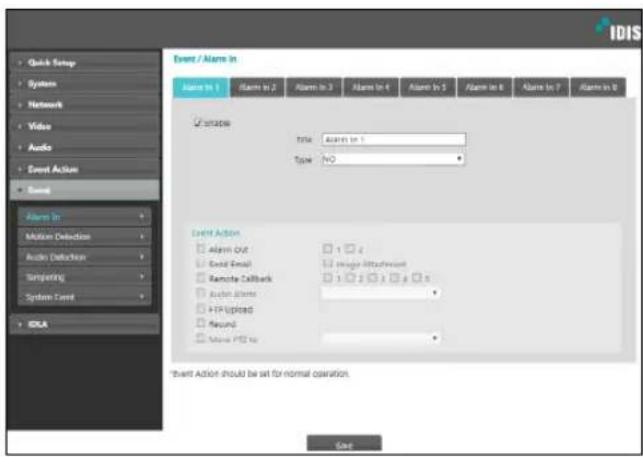Click the Save button
Screen dimensions: 643x457
[344, 444]
